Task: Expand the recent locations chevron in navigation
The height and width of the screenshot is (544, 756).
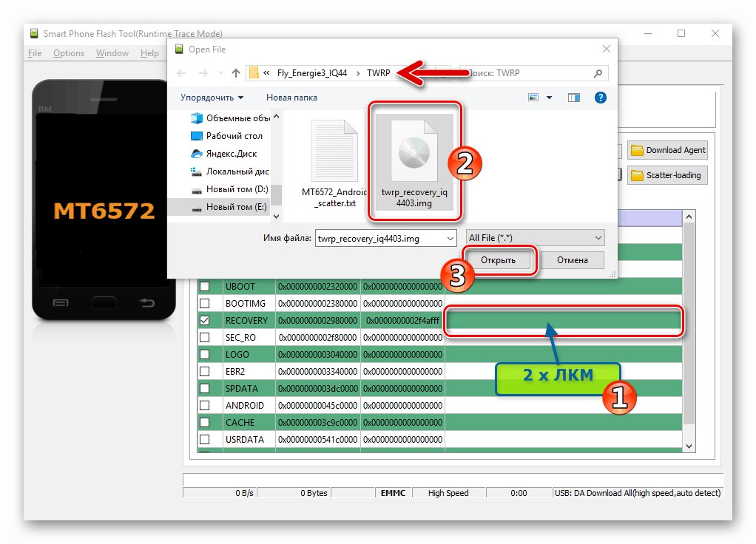Action: click(x=220, y=73)
